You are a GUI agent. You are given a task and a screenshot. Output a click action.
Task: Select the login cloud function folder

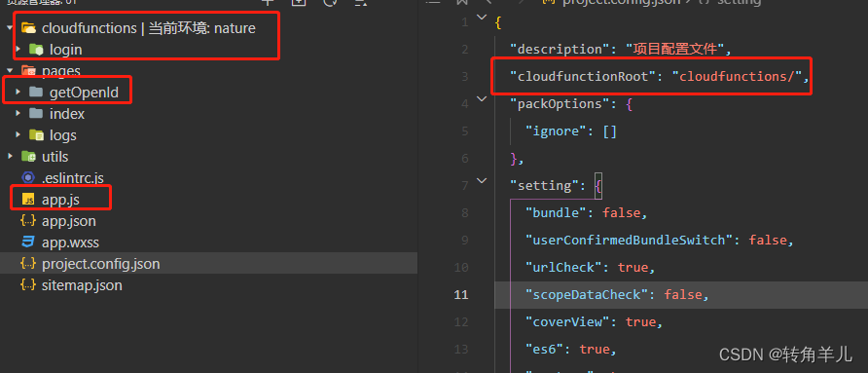66,50
